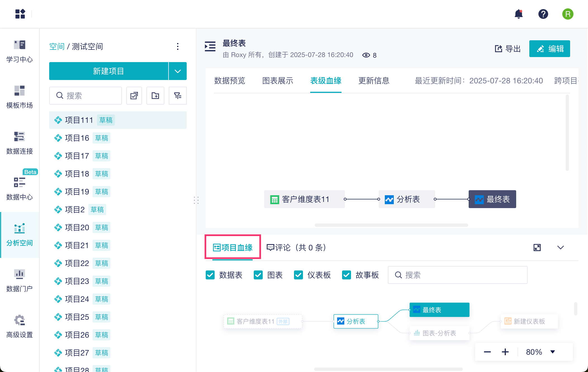588x372 pixels.
Task: Click the help question mark icon
Action: pyautogui.click(x=543, y=14)
